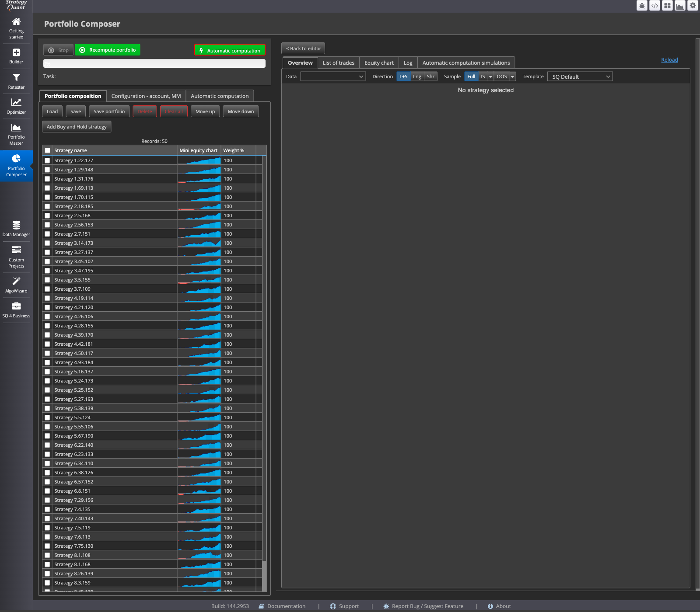Check Strategy 1.69.113 checkbox
The width and height of the screenshot is (700, 612).
pos(47,188)
